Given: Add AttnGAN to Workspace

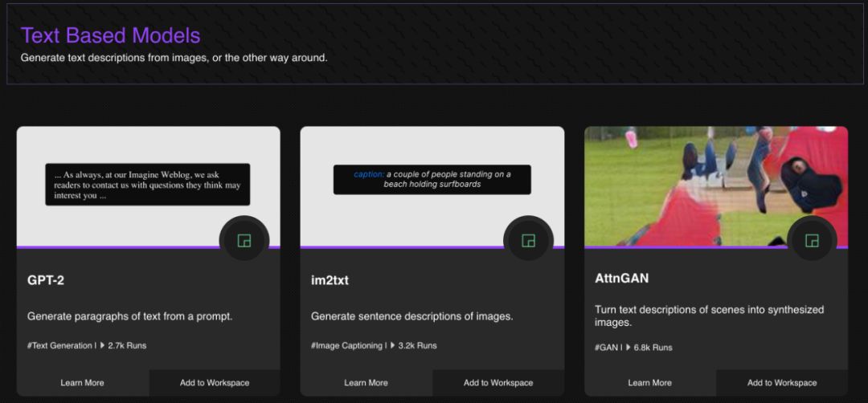Looking at the screenshot, I should (782, 383).
